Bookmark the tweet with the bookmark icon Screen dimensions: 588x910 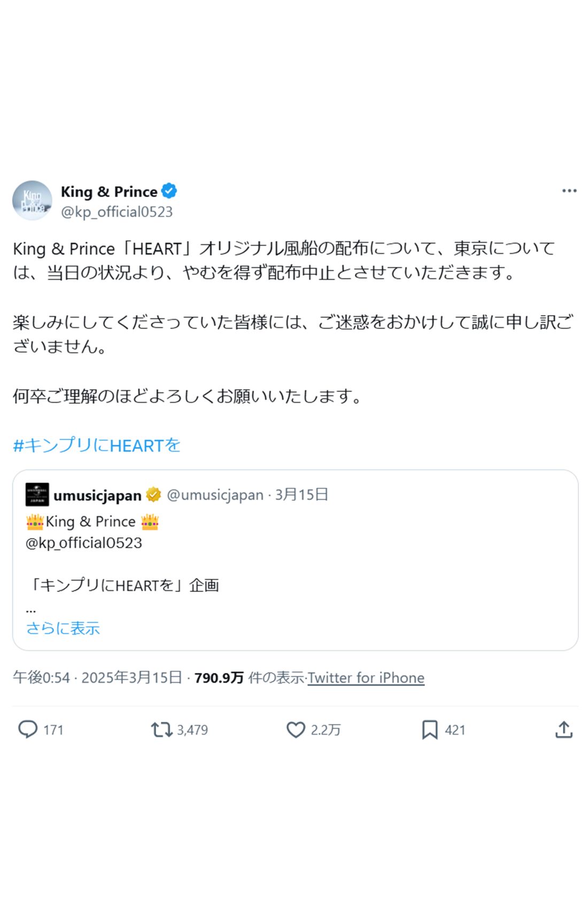tap(430, 729)
